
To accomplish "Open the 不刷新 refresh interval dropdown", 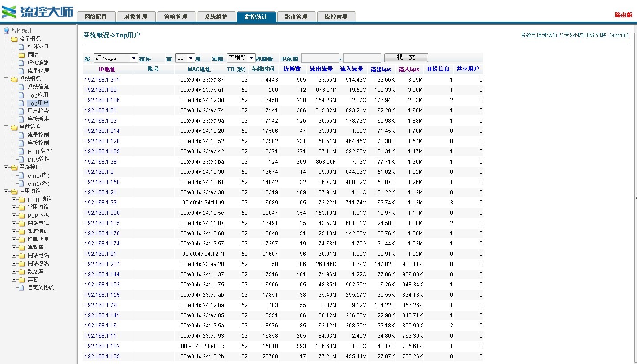I will (241, 58).
